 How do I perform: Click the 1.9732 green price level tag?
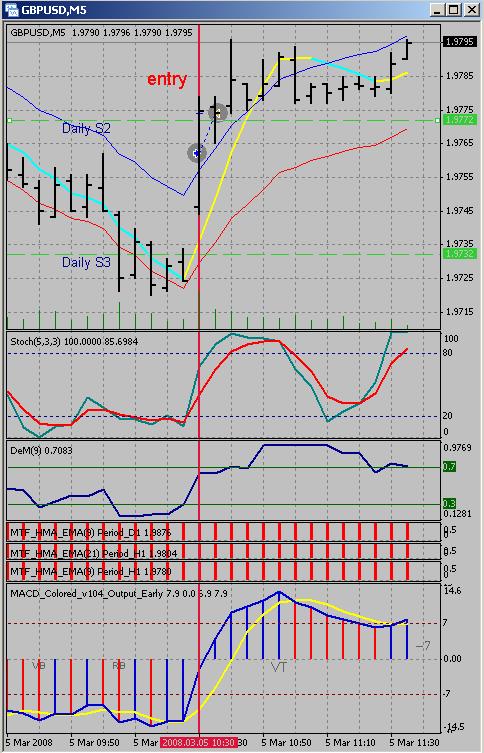point(460,254)
